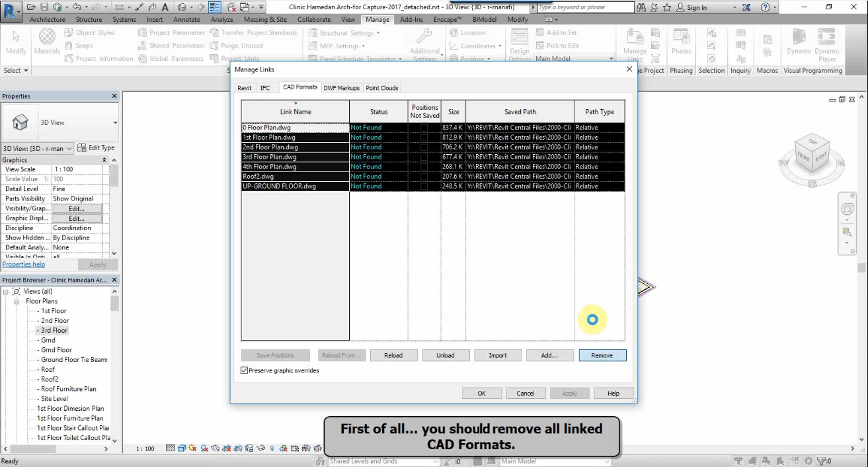Open the Main Model design option dropdown in ribbon

tap(610, 59)
